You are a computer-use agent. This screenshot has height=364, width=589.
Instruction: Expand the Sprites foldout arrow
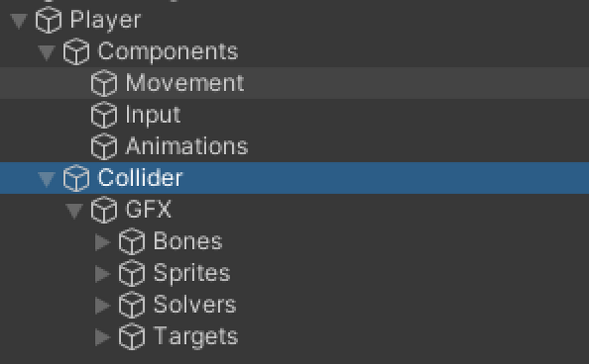103,274
